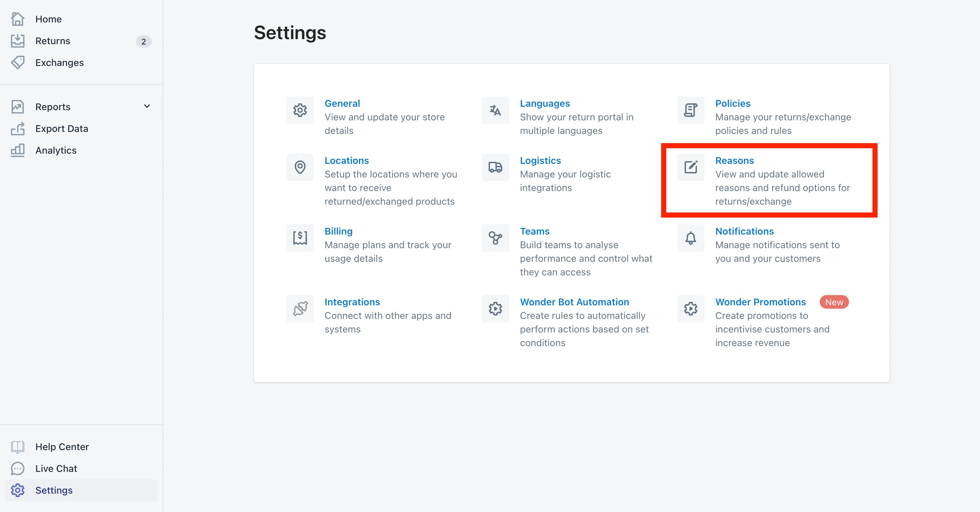Click the Locations pin icon
Image resolution: width=980 pixels, height=512 pixels.
300,167
